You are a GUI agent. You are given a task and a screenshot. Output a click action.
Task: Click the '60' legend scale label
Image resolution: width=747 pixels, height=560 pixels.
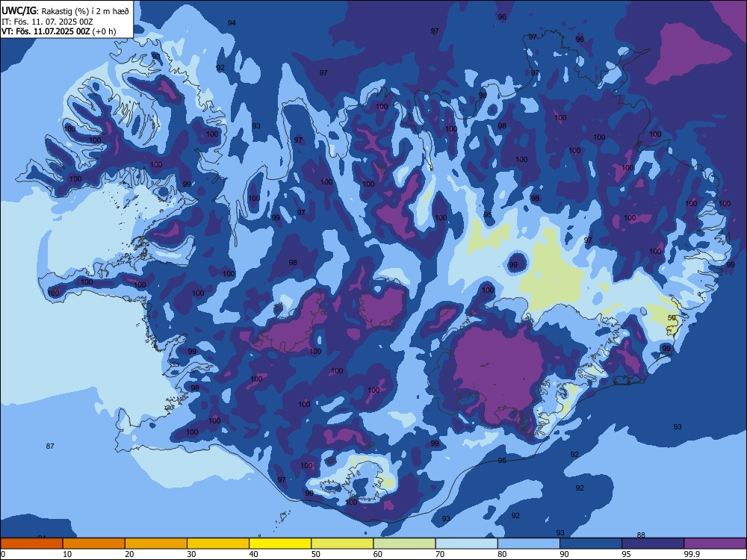(378, 554)
